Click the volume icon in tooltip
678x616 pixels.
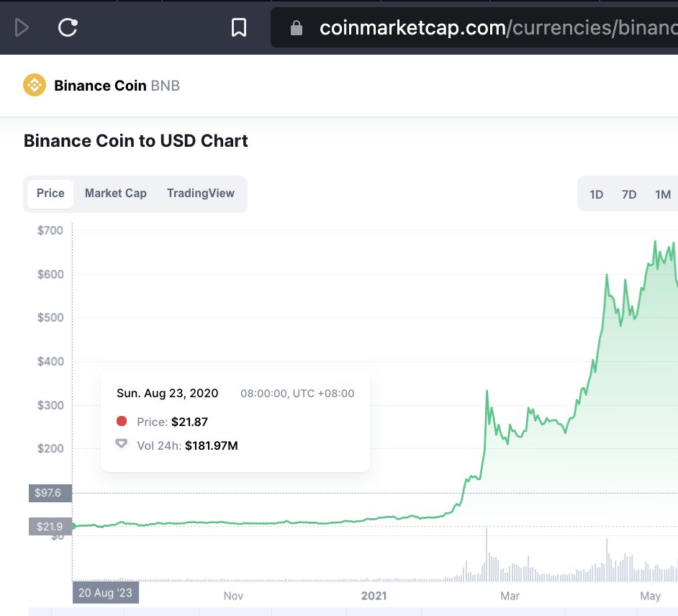coord(122,444)
